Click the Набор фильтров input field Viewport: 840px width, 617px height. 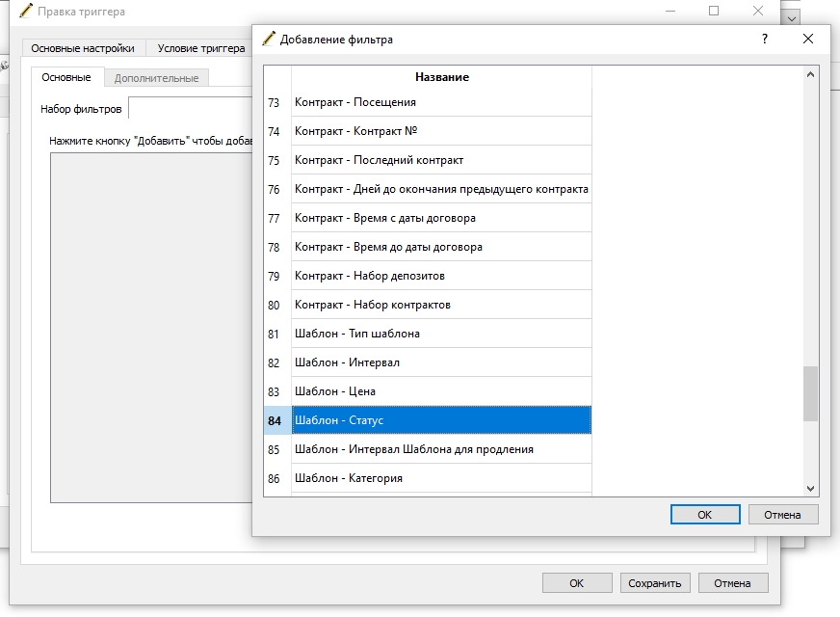(191, 109)
